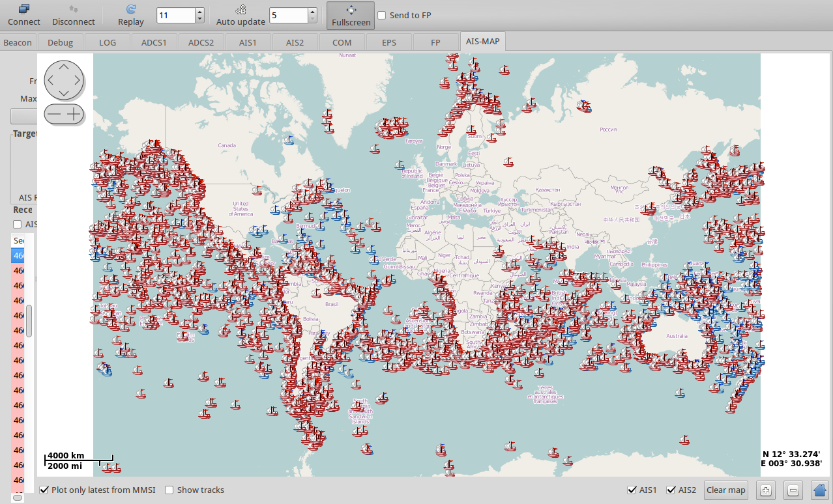Uncheck Plot only latest from MMSI
The height and width of the screenshot is (504, 833).
tap(44, 490)
